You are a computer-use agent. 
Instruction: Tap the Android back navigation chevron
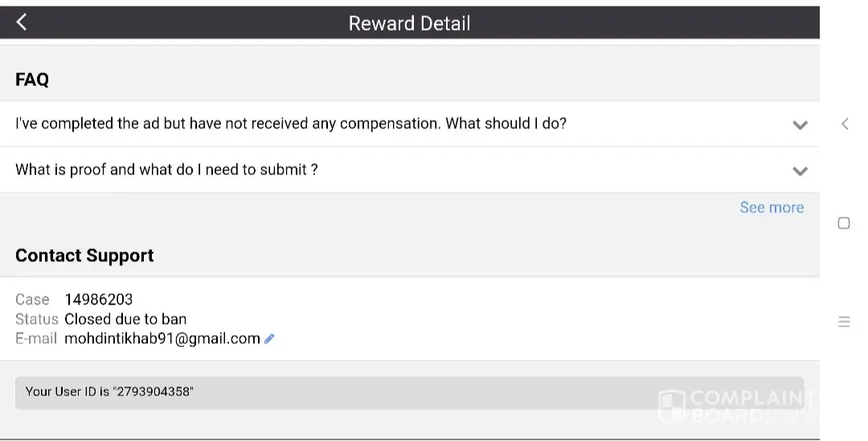pyautogui.click(x=845, y=124)
